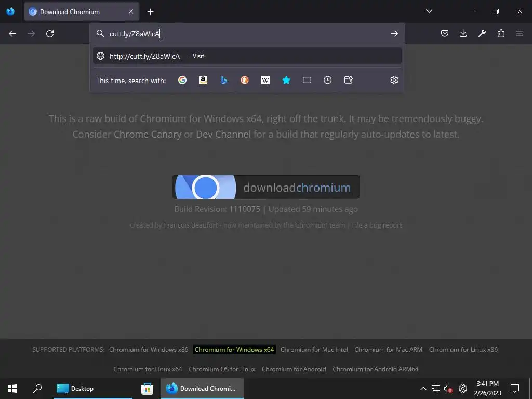Open the notification center icon
Viewport: 532px width, 399px height.
pyautogui.click(x=515, y=389)
